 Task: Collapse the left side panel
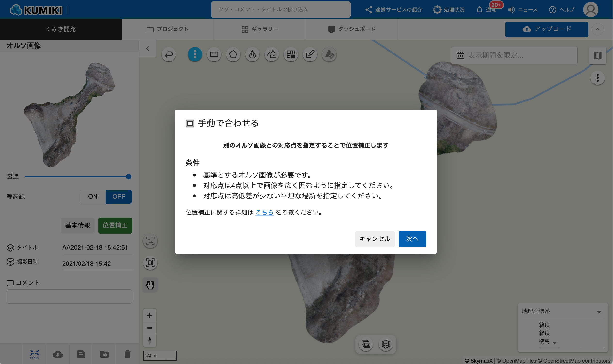148,49
